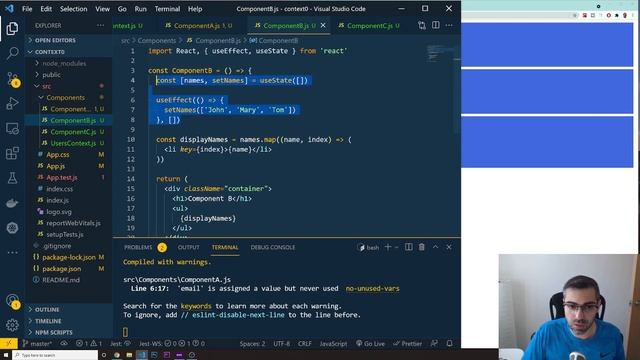This screenshot has width=640, height=360.
Task: Open the Docker whale view
Action: tap(12, 203)
